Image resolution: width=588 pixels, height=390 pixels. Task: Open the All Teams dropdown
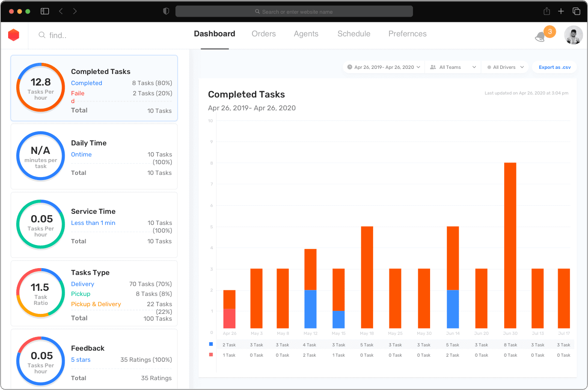[x=453, y=67]
